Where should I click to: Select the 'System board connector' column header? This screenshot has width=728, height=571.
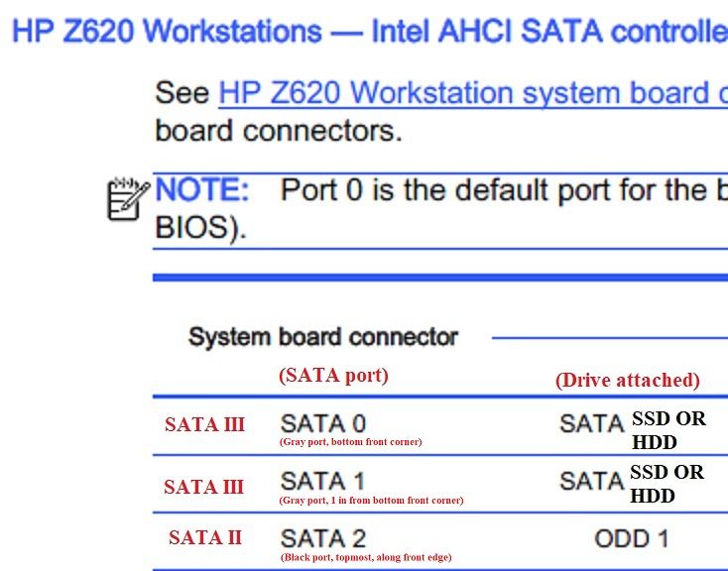click(x=323, y=337)
